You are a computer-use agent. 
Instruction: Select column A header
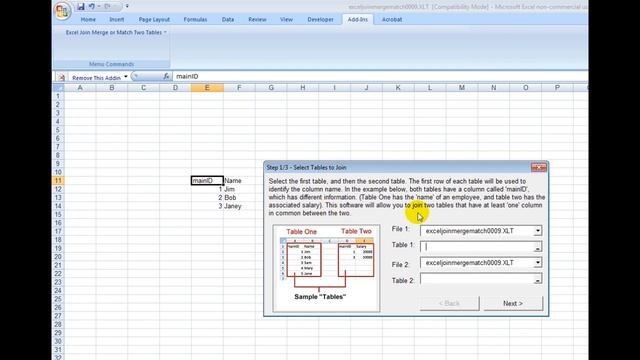[80, 88]
